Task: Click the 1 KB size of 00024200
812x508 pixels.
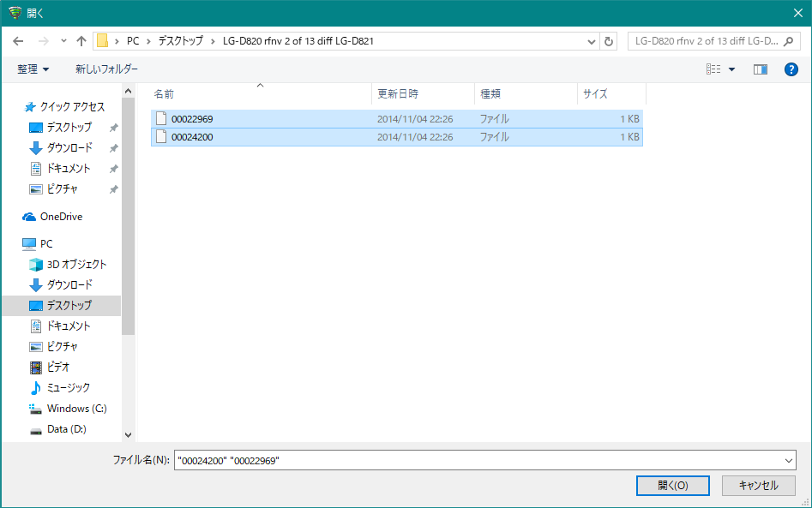Action: pos(629,137)
